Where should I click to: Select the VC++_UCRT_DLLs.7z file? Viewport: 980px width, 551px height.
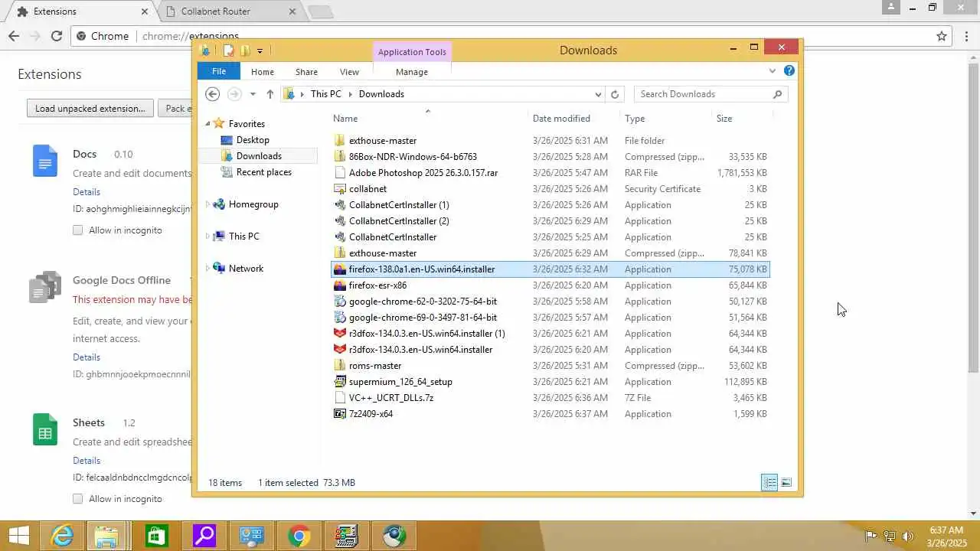point(391,398)
